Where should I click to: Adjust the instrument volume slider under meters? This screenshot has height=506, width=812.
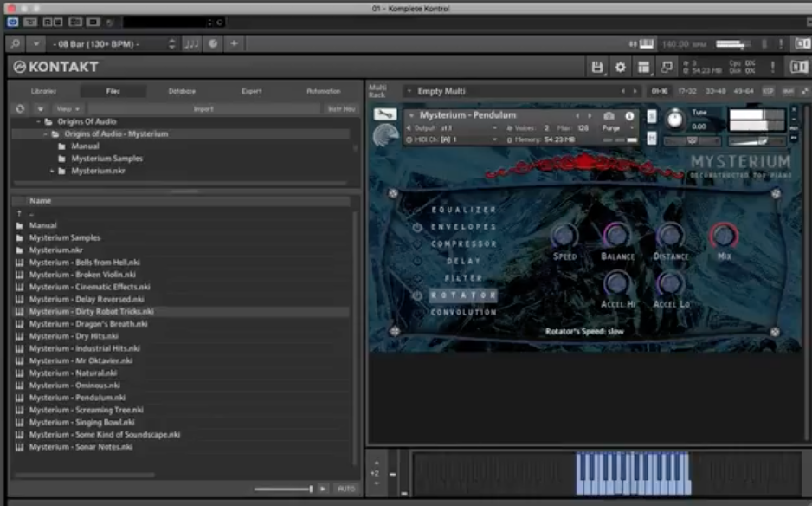pyautogui.click(x=756, y=141)
